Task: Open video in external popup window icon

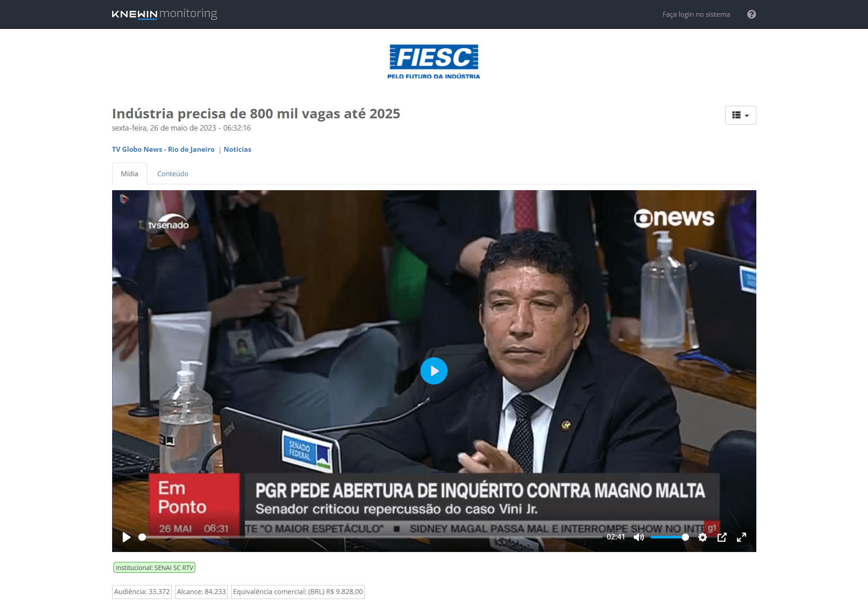Action: [x=722, y=537]
